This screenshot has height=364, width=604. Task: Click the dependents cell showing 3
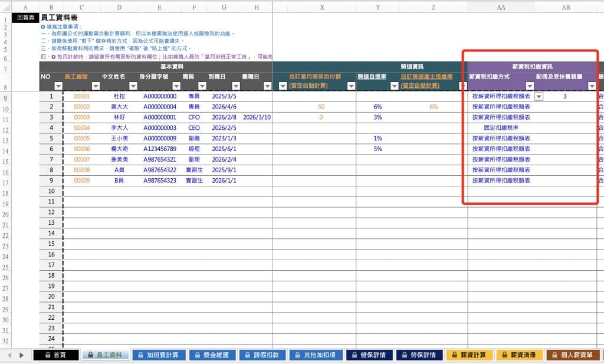(564, 96)
